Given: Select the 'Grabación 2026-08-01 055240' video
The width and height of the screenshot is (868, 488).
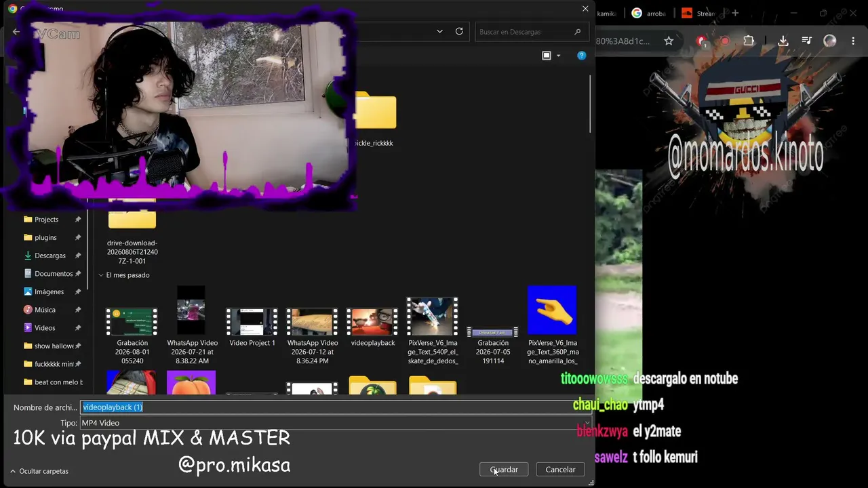Looking at the screenshot, I should pos(132,335).
